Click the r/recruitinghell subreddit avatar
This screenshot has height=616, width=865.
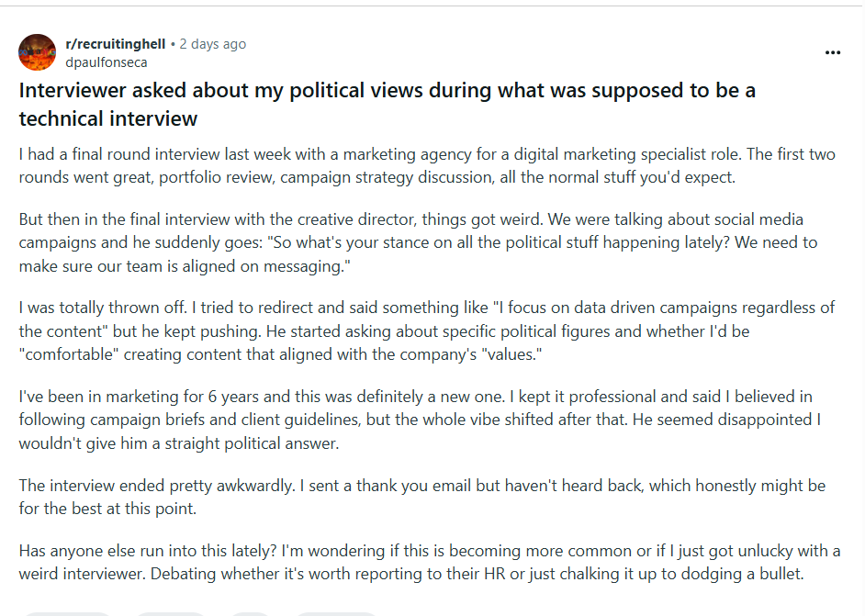coord(37,52)
